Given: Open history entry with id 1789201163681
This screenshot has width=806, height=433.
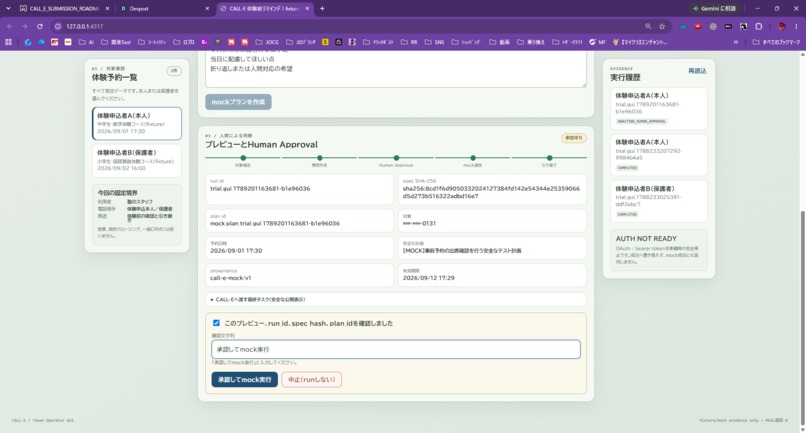Looking at the screenshot, I should [x=658, y=109].
